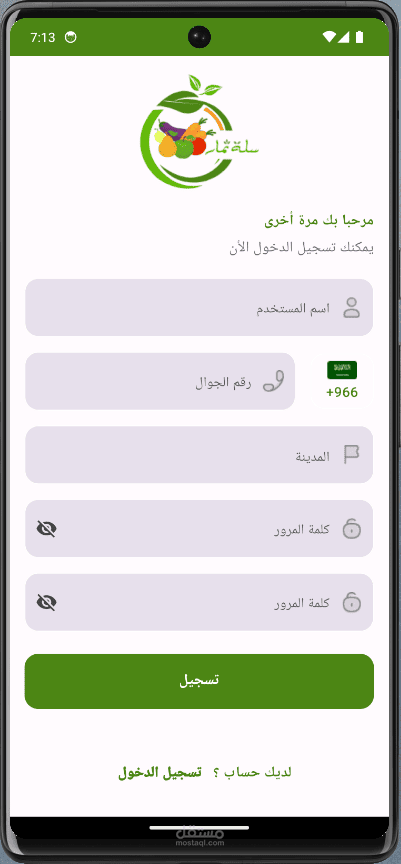Focus the رقم الجوال mobile number field
Screen dimensions: 401x864
pos(160,381)
